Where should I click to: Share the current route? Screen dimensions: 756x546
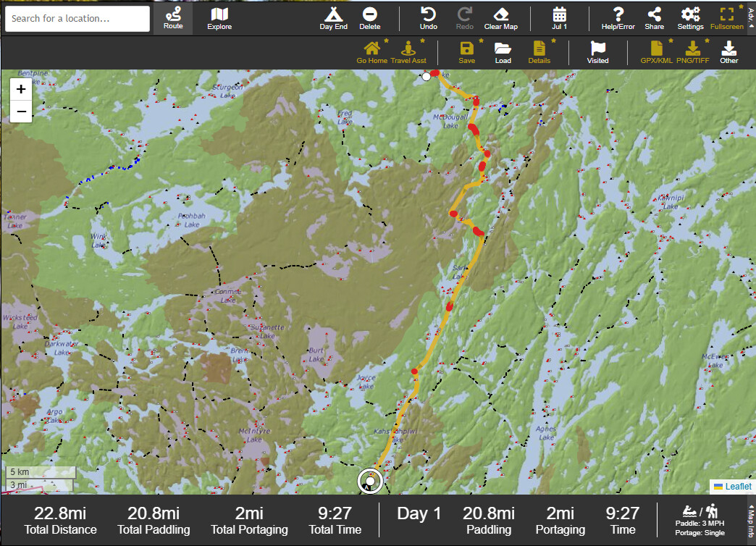(654, 18)
